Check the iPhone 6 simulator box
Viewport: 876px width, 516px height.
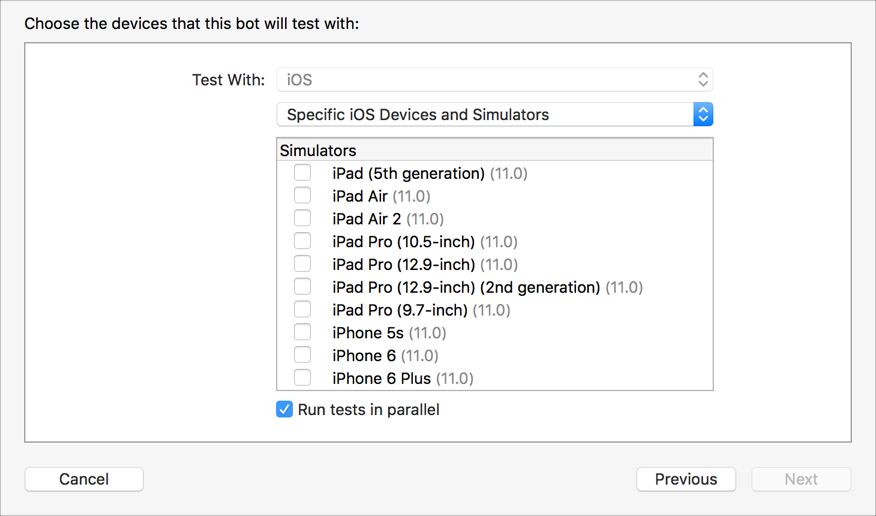pyautogui.click(x=302, y=355)
